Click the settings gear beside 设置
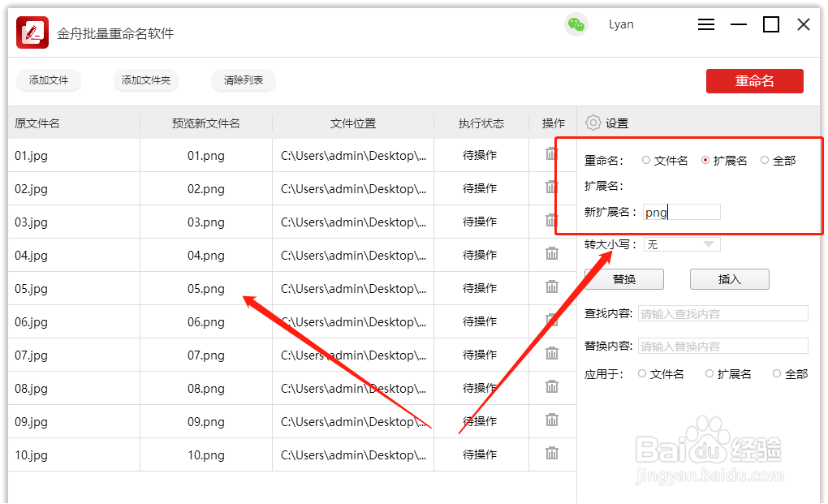 click(592, 123)
